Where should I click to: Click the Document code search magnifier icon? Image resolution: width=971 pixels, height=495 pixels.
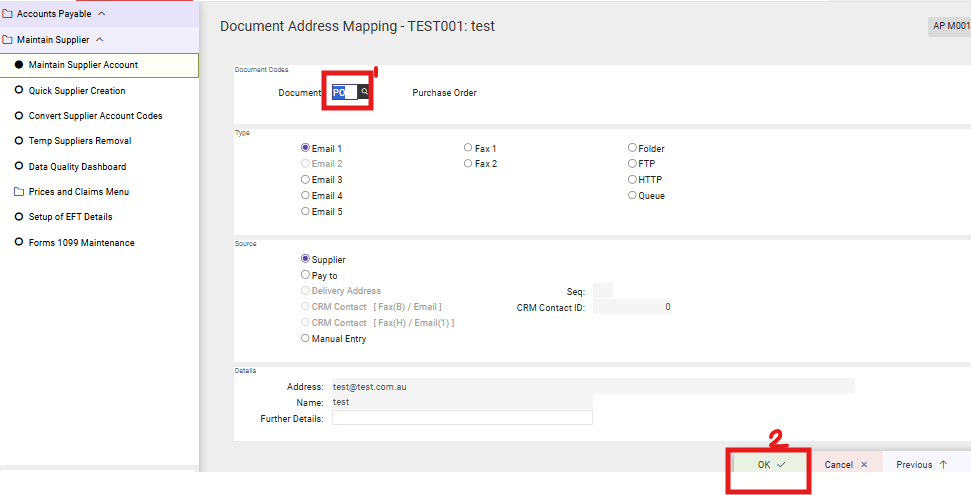pyautogui.click(x=365, y=92)
